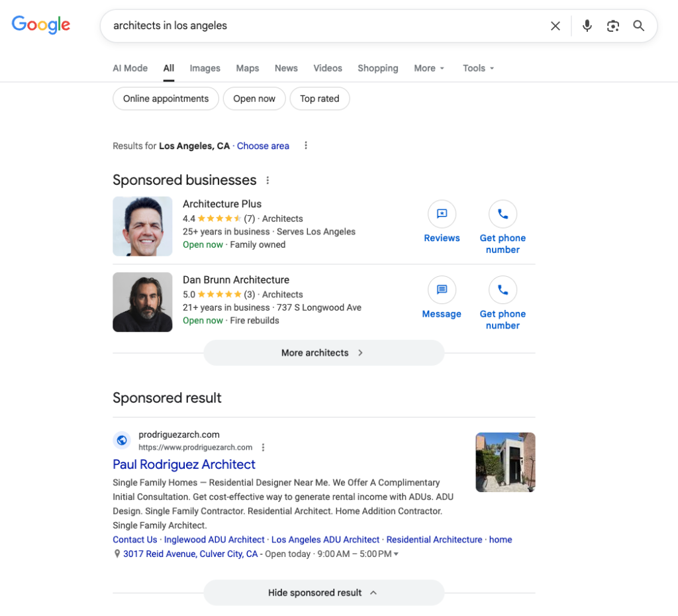Toggle the Open now filter chip

coord(254,99)
